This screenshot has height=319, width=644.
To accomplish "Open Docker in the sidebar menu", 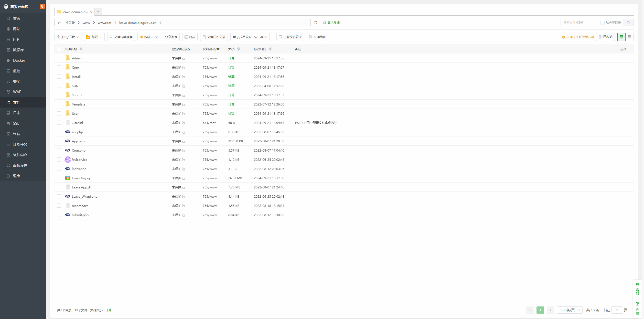I will coord(19,60).
